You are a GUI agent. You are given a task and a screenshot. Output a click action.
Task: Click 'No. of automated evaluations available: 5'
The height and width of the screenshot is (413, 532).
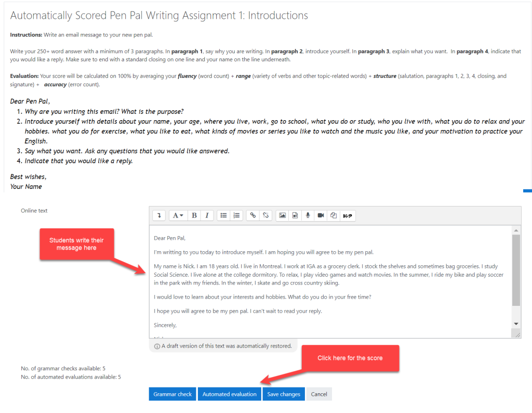[71, 377]
